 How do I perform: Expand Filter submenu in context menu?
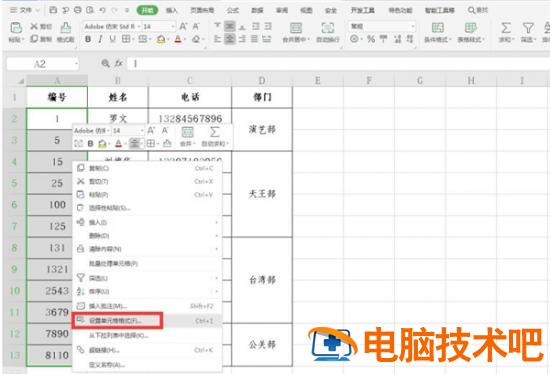click(147, 278)
